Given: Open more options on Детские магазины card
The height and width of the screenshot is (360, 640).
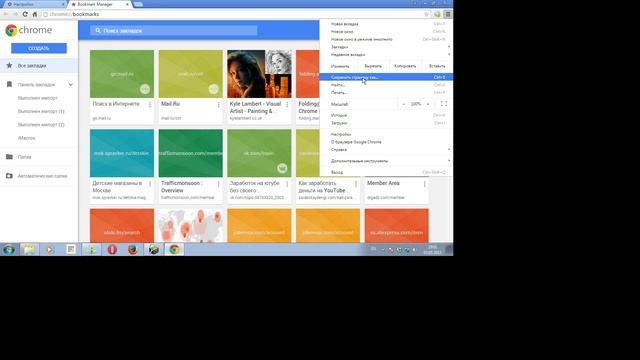Looking at the screenshot, I should (x=150, y=184).
